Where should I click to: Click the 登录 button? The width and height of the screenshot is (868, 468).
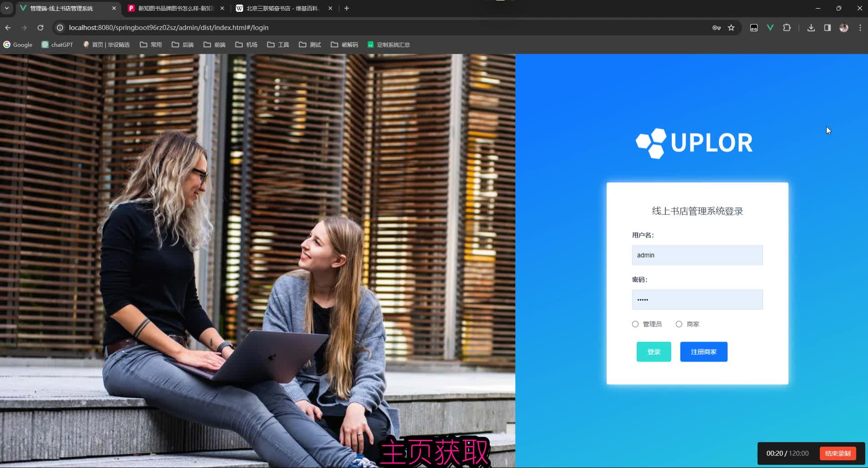click(x=653, y=352)
